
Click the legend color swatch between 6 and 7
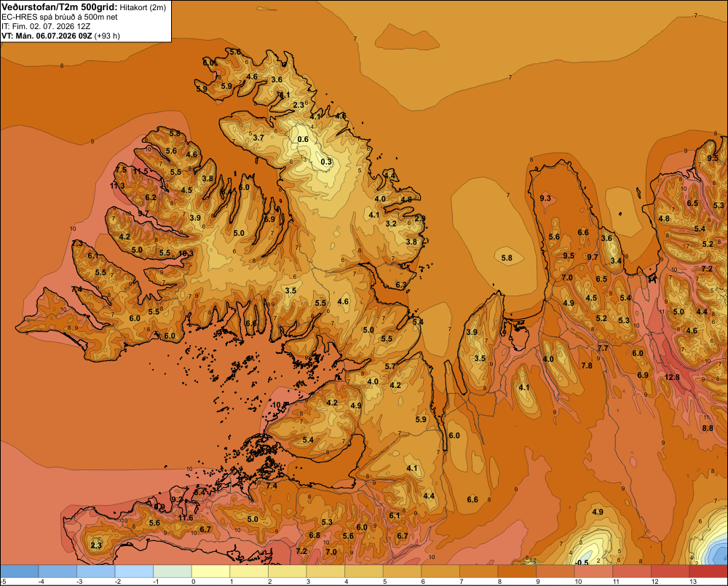(x=440, y=571)
